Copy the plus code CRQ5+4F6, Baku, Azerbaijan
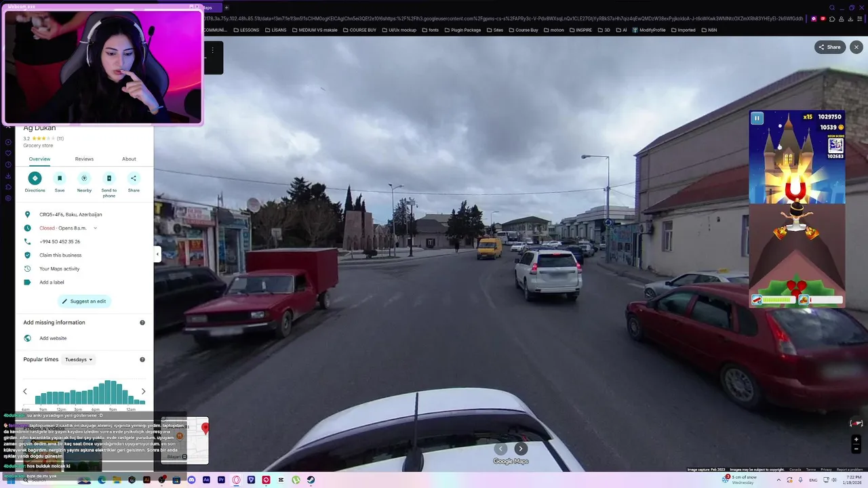The height and width of the screenshot is (488, 868). click(x=71, y=215)
